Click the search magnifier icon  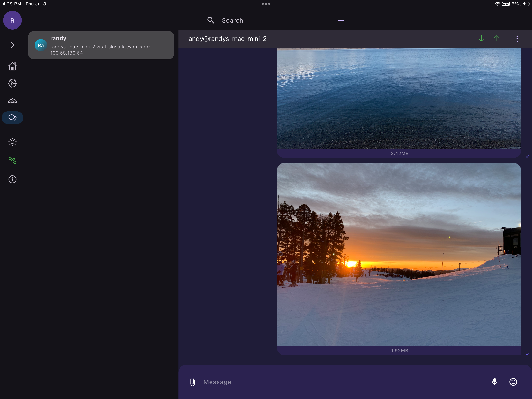(x=211, y=20)
